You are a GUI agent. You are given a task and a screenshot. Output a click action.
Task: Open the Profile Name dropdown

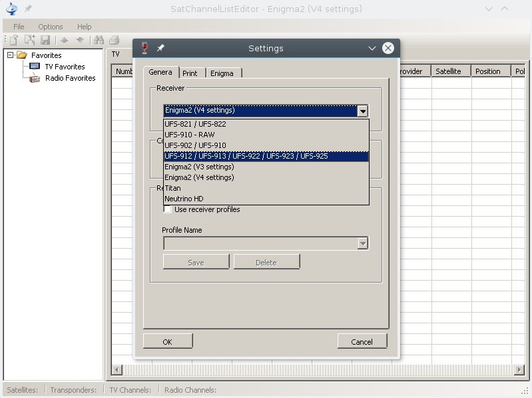(x=362, y=244)
